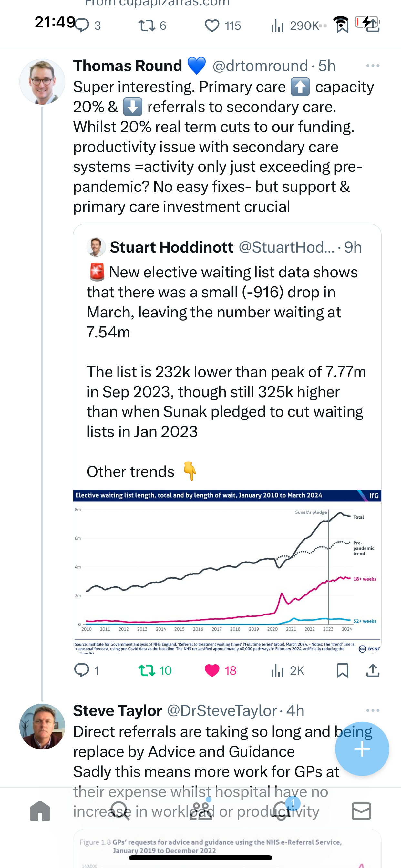Image resolution: width=401 pixels, height=868 pixels.
Task: Bookmark Thomas Round's tweet
Action: tap(342, 670)
